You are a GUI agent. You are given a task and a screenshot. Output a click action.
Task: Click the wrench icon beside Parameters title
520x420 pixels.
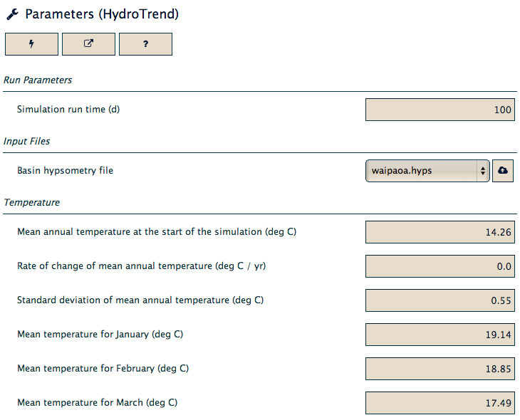[13, 14]
